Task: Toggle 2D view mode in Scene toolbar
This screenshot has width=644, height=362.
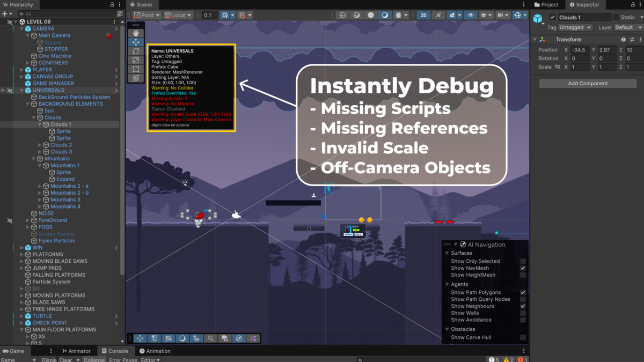Action: (x=423, y=14)
